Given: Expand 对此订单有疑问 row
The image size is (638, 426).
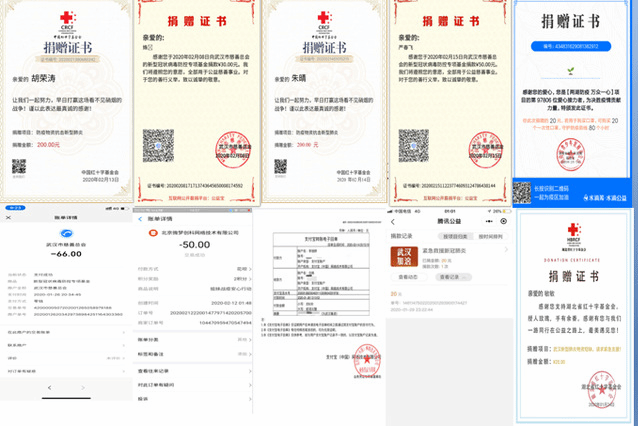Looking at the screenshot, I should pyautogui.click(x=190, y=383).
